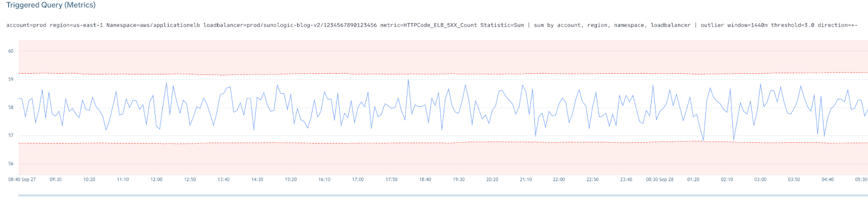This screenshot has width=868, height=204.
Task: Click the 03:00 time axis label
Action: pyautogui.click(x=761, y=180)
